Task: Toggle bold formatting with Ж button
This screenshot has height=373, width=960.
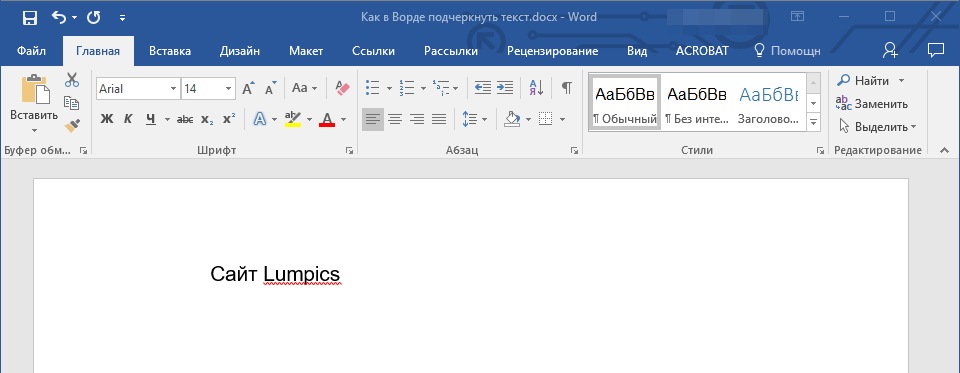Action: pos(107,119)
